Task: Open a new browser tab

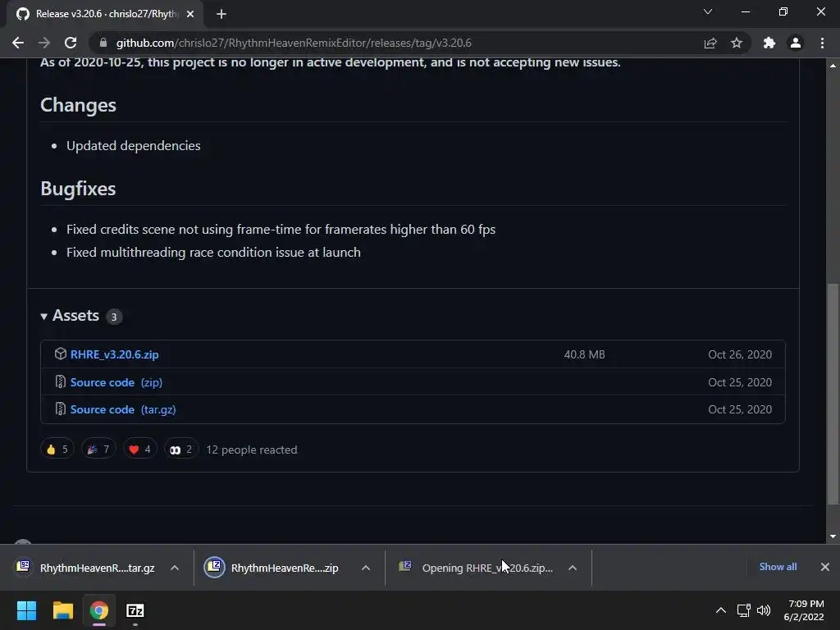Action: pyautogui.click(x=221, y=14)
